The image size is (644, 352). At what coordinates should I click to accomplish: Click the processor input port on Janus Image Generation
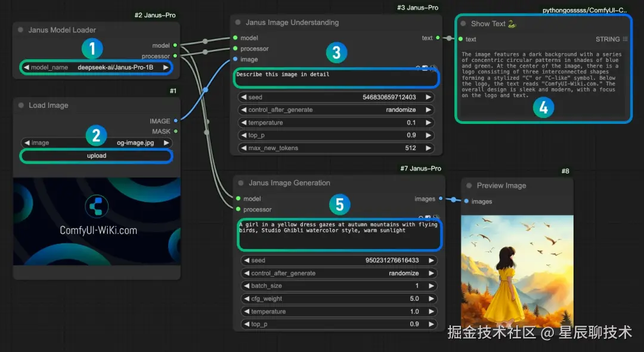[x=238, y=209]
